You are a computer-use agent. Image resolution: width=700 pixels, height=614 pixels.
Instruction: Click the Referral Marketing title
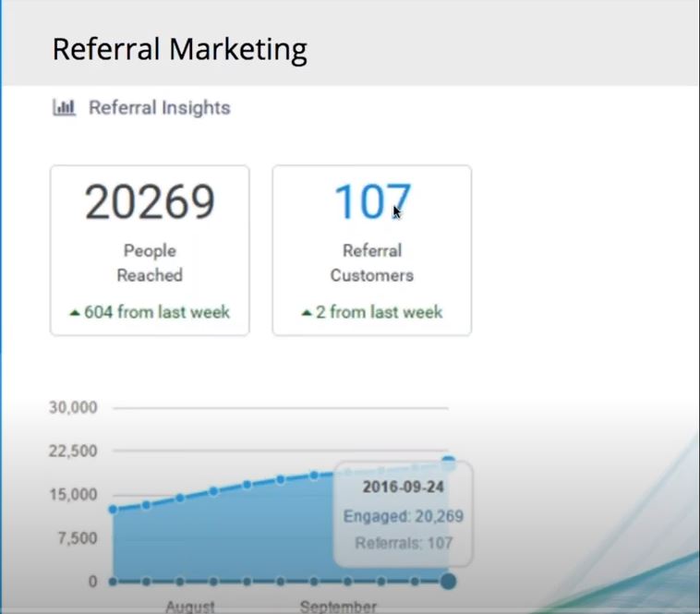(x=179, y=49)
